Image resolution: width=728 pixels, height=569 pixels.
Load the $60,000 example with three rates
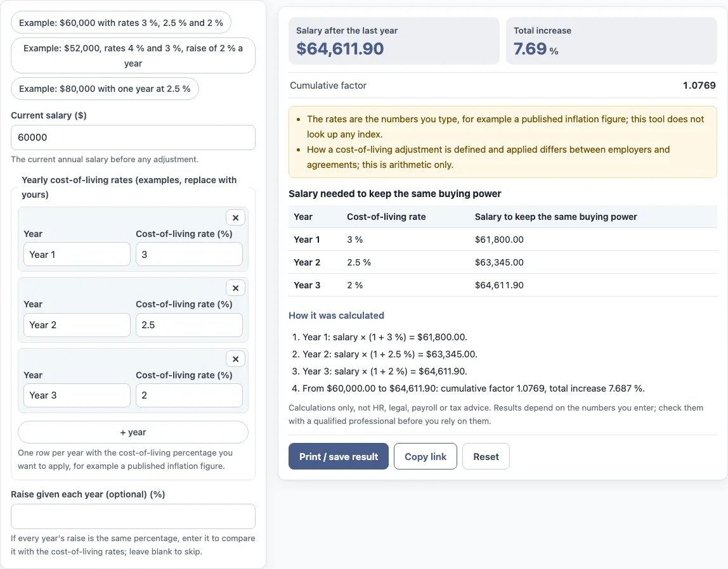click(120, 23)
